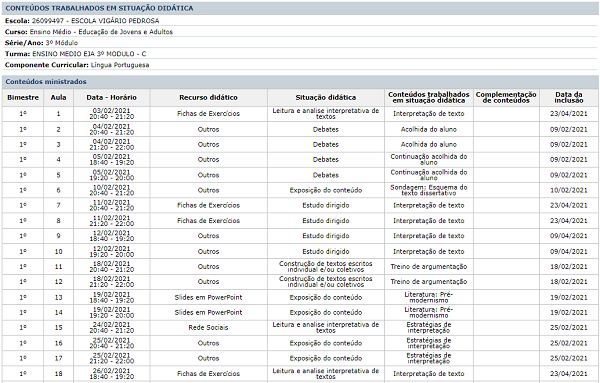Click the Turma Ensino Medio EJA line
The width and height of the screenshot is (600, 383).
pos(75,54)
